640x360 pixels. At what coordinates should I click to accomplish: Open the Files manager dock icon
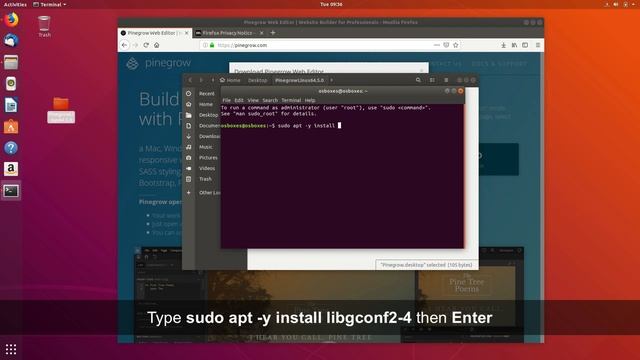coord(11,62)
